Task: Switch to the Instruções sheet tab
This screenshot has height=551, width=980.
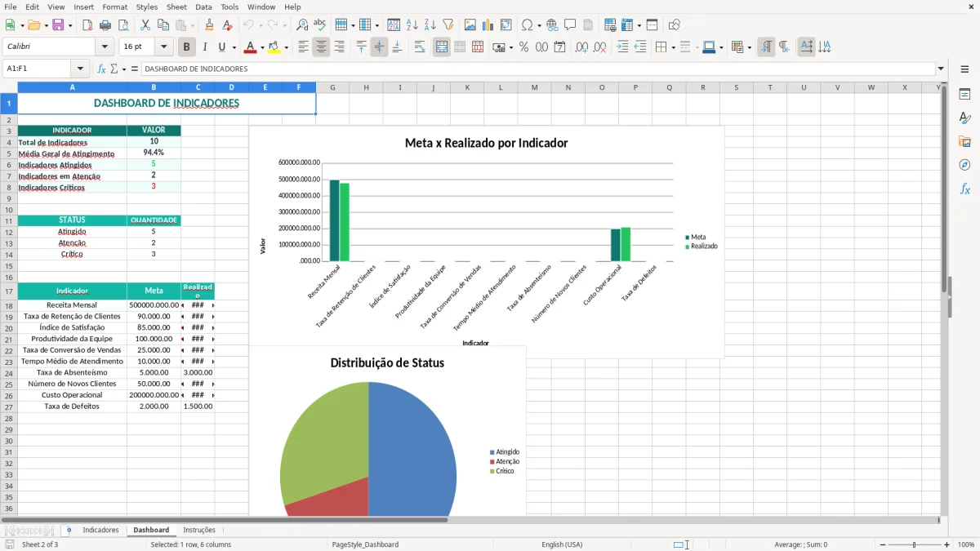Action: pyautogui.click(x=199, y=530)
